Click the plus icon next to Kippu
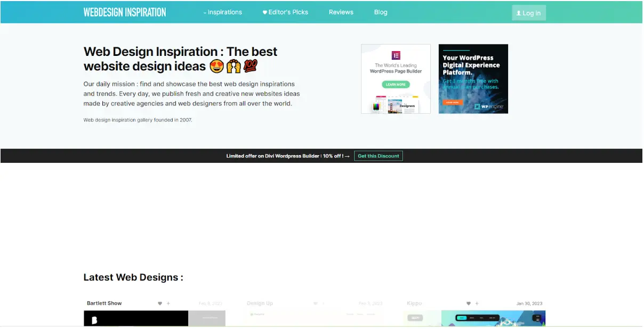This screenshot has width=644, height=329. pyautogui.click(x=477, y=303)
